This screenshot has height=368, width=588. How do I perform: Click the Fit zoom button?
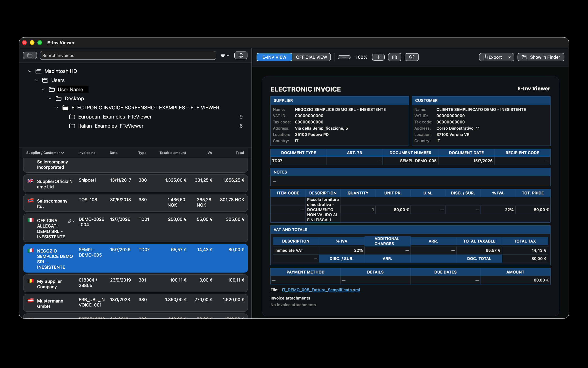click(395, 57)
